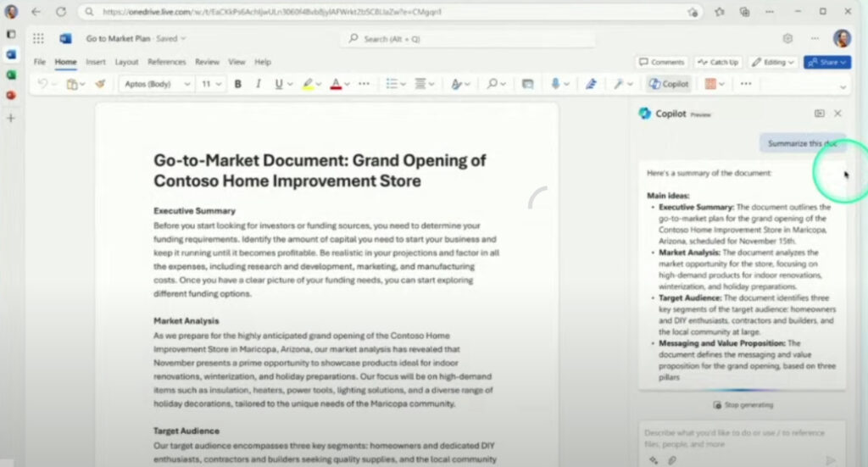Click the Comments button

point(661,62)
